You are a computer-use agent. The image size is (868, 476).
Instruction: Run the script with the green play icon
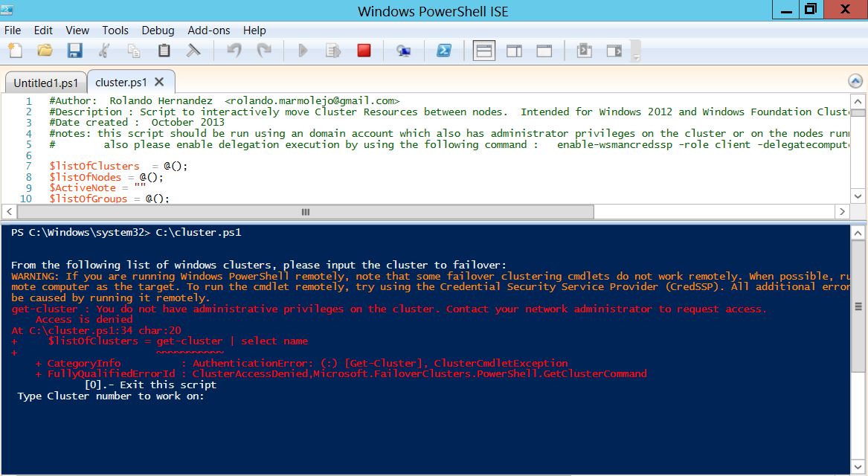pos(303,51)
